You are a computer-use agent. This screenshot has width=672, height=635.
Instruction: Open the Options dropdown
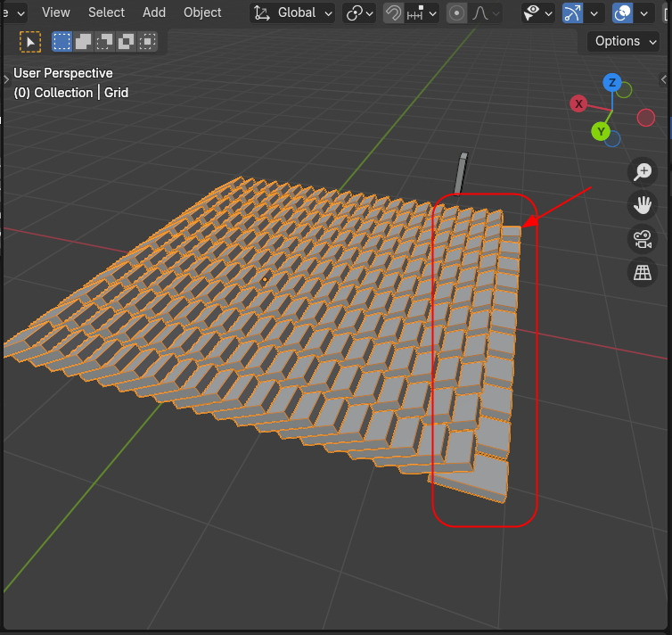[x=625, y=41]
